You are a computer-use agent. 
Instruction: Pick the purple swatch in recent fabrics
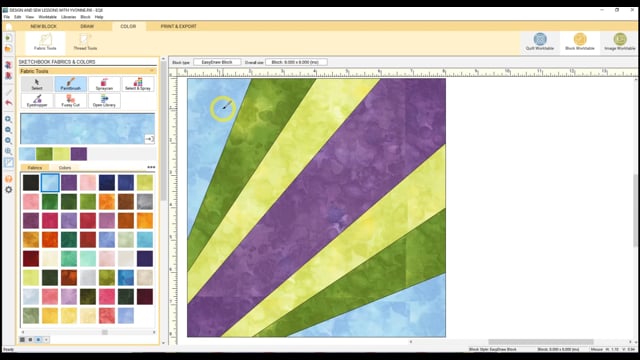[x=79, y=154]
